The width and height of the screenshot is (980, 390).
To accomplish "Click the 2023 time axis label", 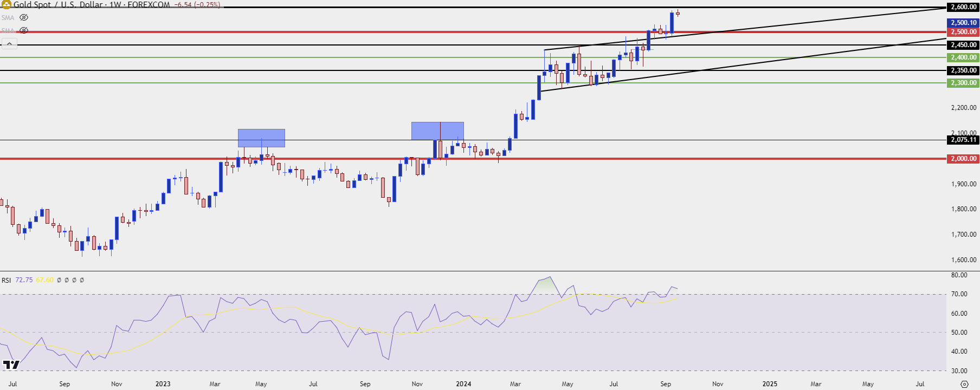I will [x=163, y=384].
